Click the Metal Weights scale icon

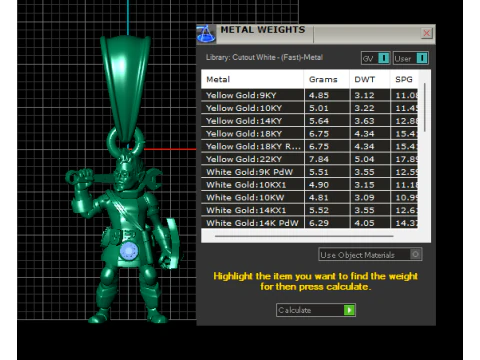[x=206, y=34]
